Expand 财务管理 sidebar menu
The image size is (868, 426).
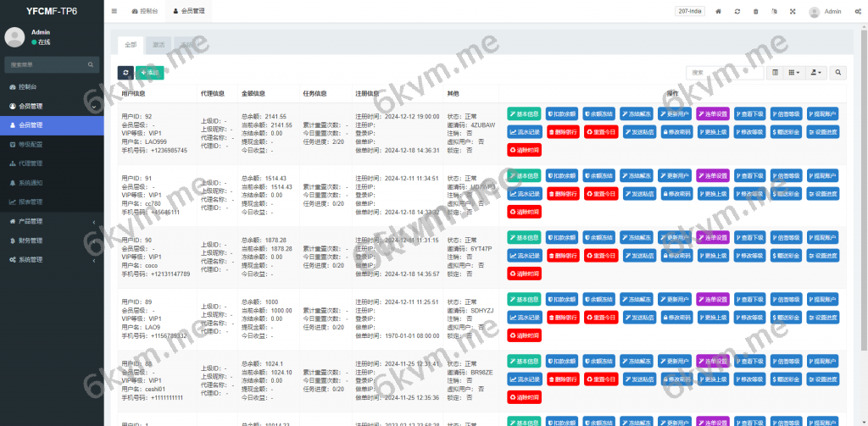(51, 241)
